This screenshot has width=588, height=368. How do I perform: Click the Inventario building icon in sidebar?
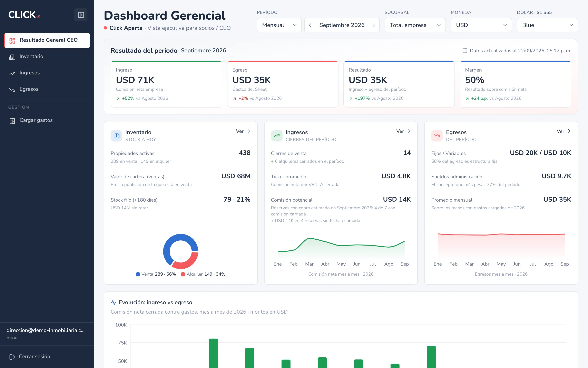click(x=12, y=57)
